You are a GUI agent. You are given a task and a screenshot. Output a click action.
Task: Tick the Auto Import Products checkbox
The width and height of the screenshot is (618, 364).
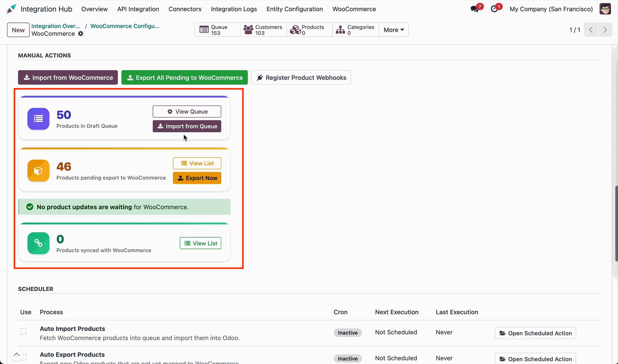tap(23, 332)
